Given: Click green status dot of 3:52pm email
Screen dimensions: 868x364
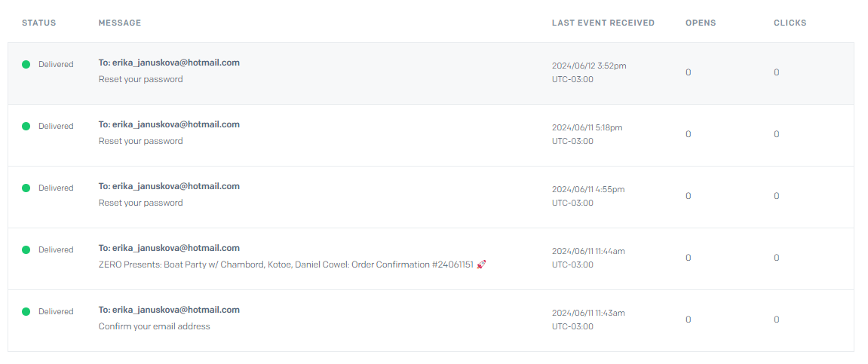Looking at the screenshot, I should click(x=26, y=64).
